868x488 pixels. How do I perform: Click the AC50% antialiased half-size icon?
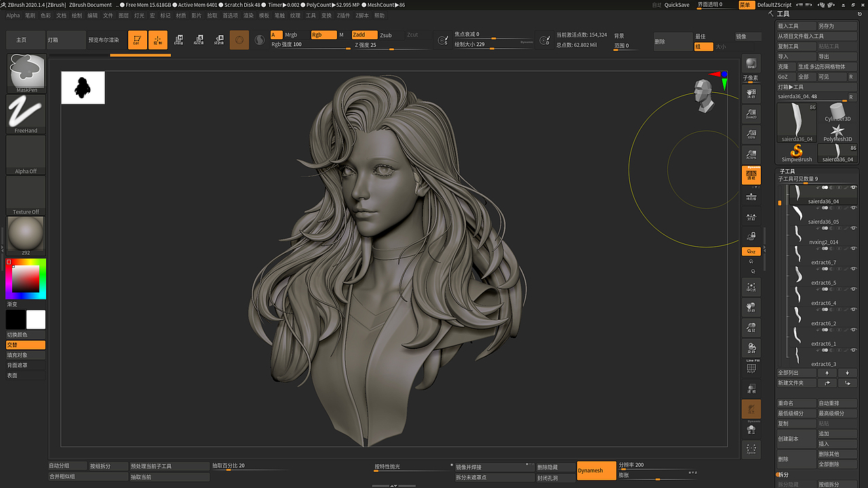coord(751,155)
